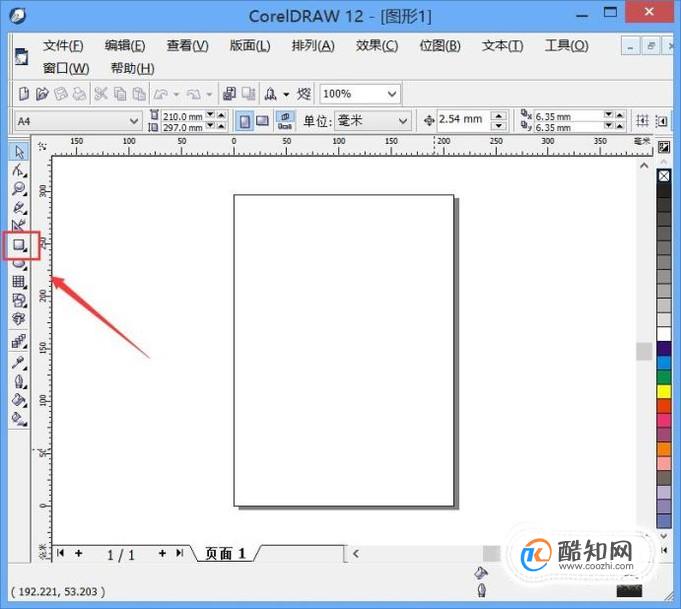Open the 帮助(H) menu

pyautogui.click(x=132, y=69)
